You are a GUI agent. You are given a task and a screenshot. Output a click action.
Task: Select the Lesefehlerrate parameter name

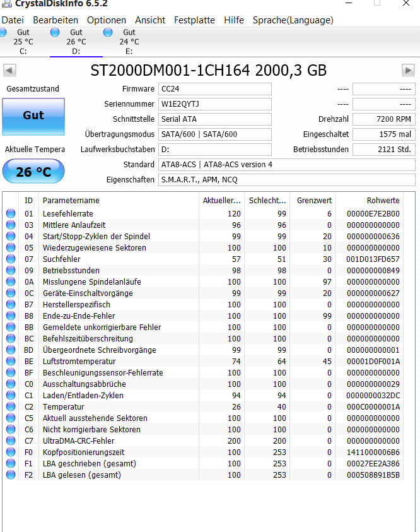(68, 214)
